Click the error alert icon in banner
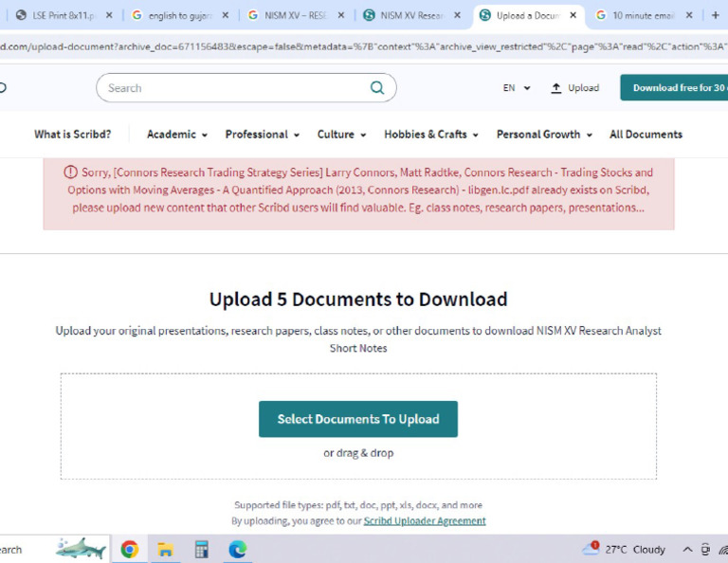This screenshot has height=563, width=728. coord(70,173)
